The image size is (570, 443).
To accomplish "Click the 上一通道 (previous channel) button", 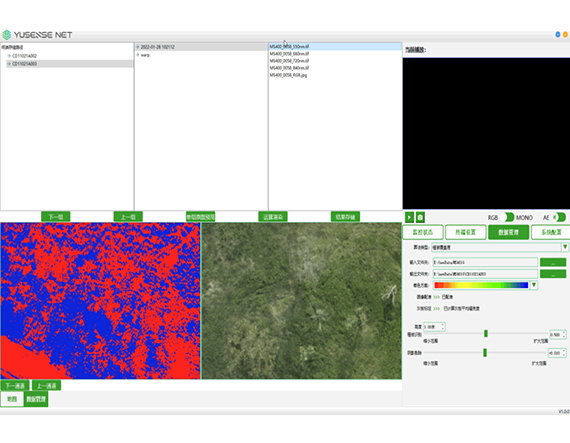I will point(47,386).
